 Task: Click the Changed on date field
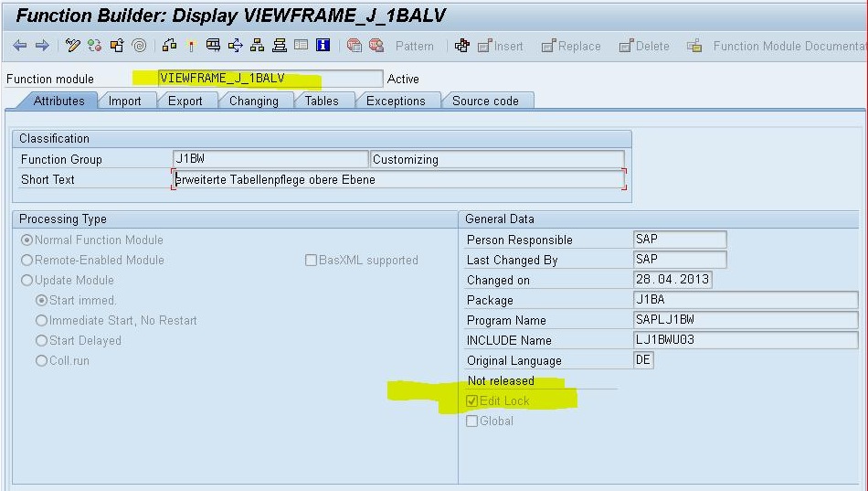672,279
